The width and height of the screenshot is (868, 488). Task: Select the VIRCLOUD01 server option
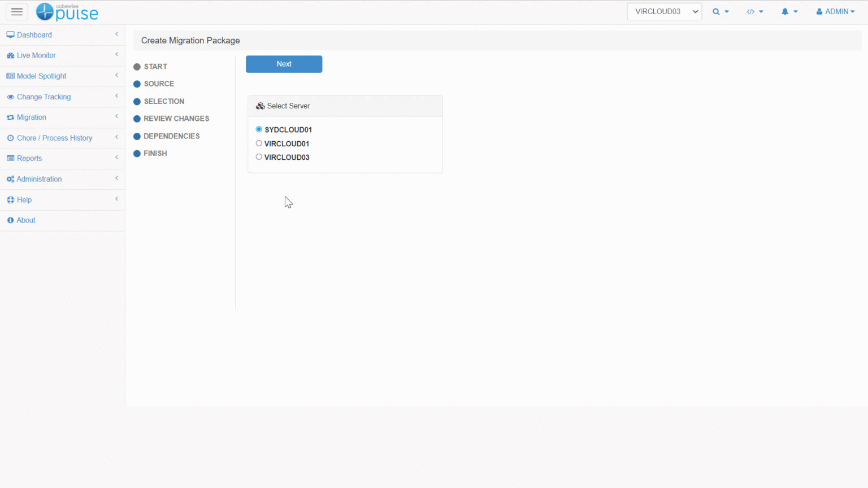click(259, 143)
